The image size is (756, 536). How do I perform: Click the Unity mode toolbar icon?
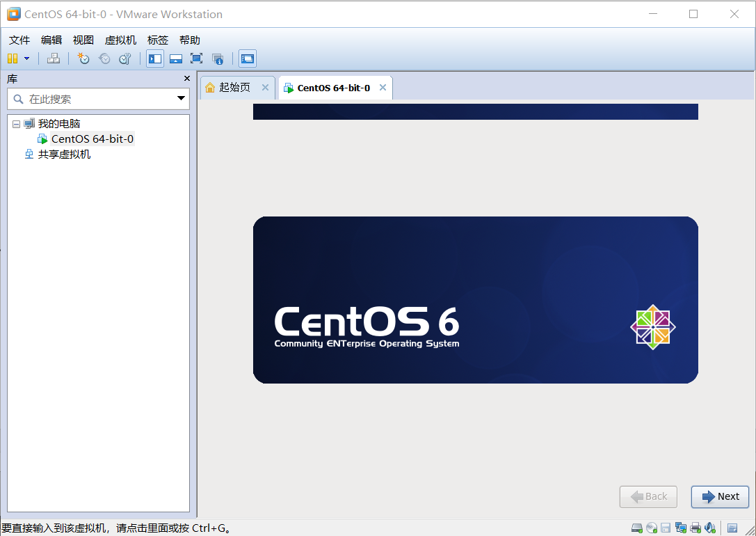point(218,58)
